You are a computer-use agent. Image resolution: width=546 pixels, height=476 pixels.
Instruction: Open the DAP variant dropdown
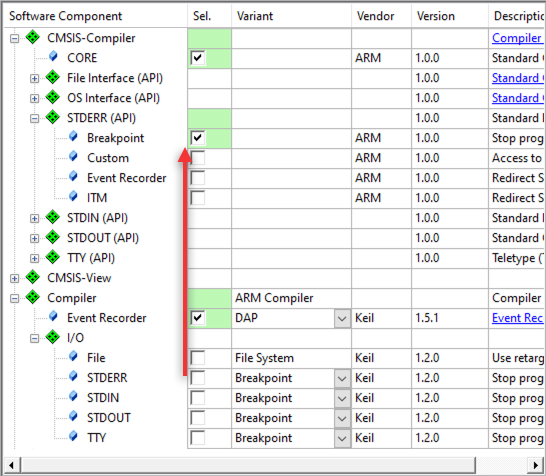coord(342,318)
